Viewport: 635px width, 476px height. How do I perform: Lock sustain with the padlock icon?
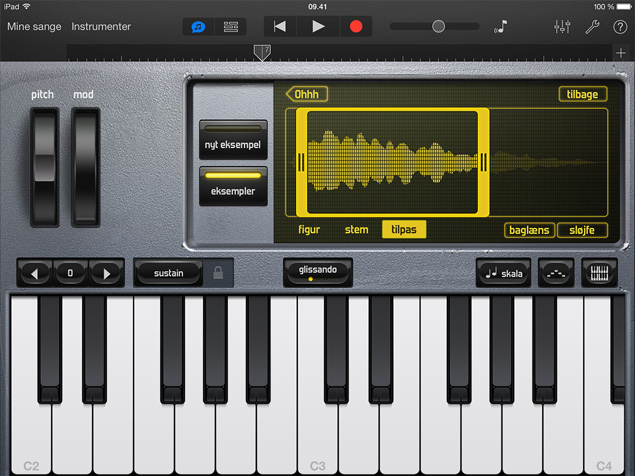pos(218,273)
